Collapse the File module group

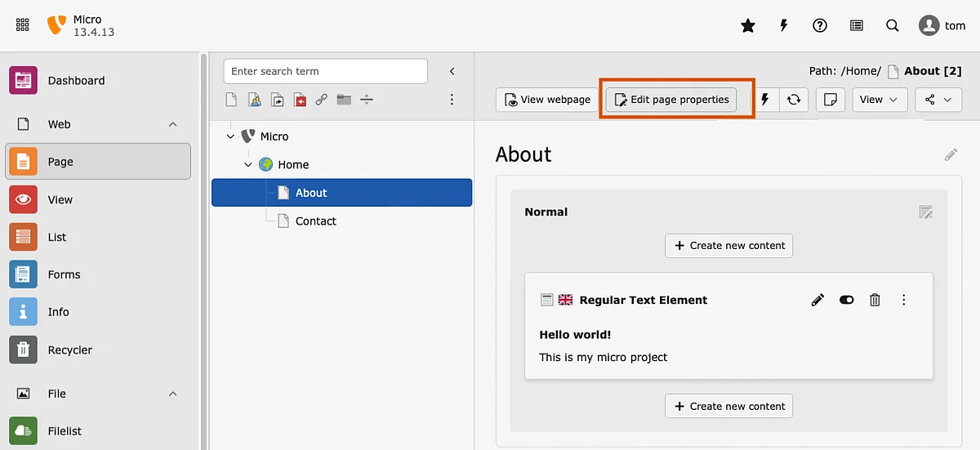(x=172, y=394)
